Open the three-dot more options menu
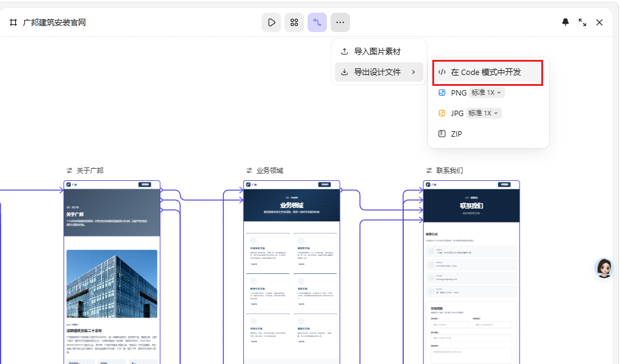620x364 pixels. pyautogui.click(x=340, y=22)
